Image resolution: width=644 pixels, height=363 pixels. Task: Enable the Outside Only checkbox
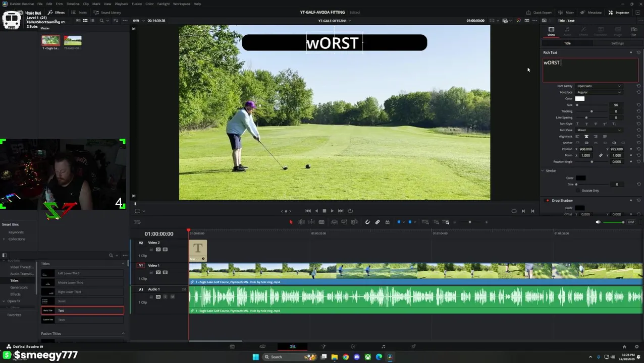pyautogui.click(x=577, y=191)
